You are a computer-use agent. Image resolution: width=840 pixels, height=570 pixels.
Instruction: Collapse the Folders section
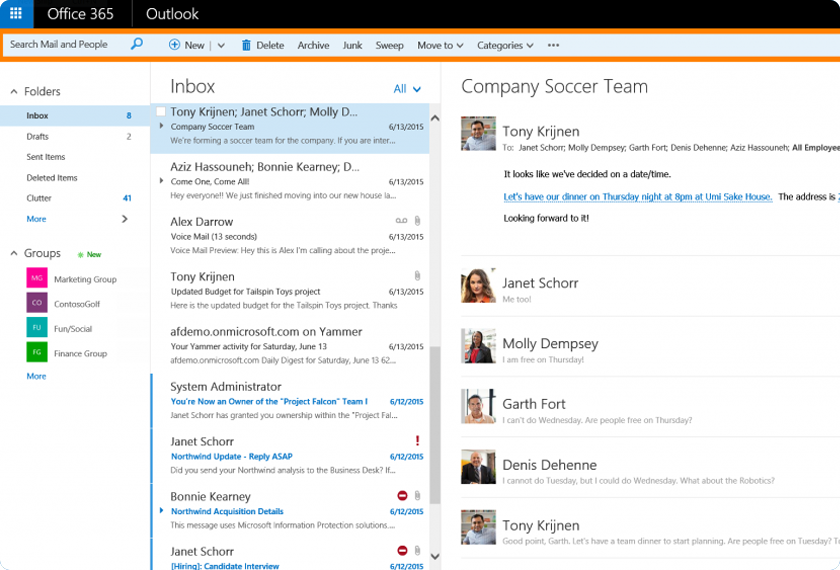pos(14,92)
